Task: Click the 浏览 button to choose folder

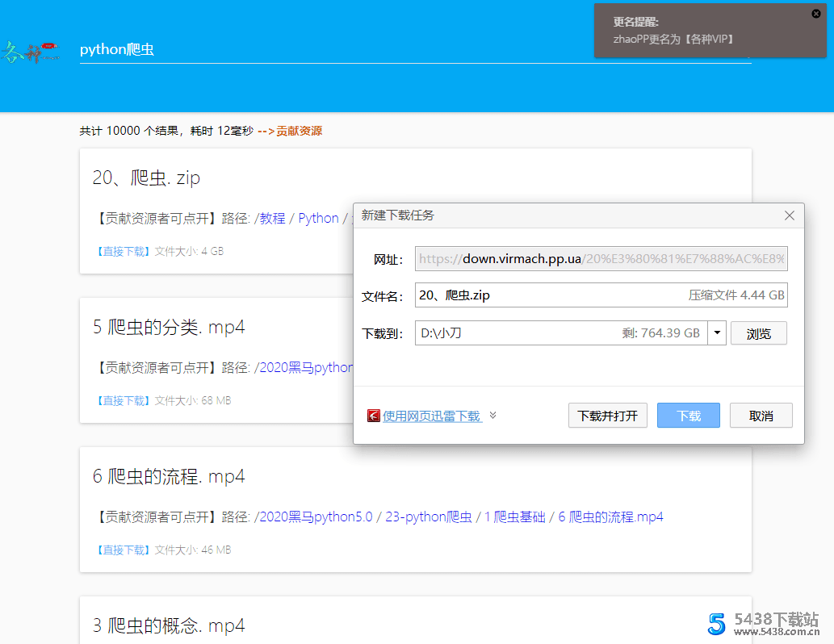Action: tap(758, 332)
